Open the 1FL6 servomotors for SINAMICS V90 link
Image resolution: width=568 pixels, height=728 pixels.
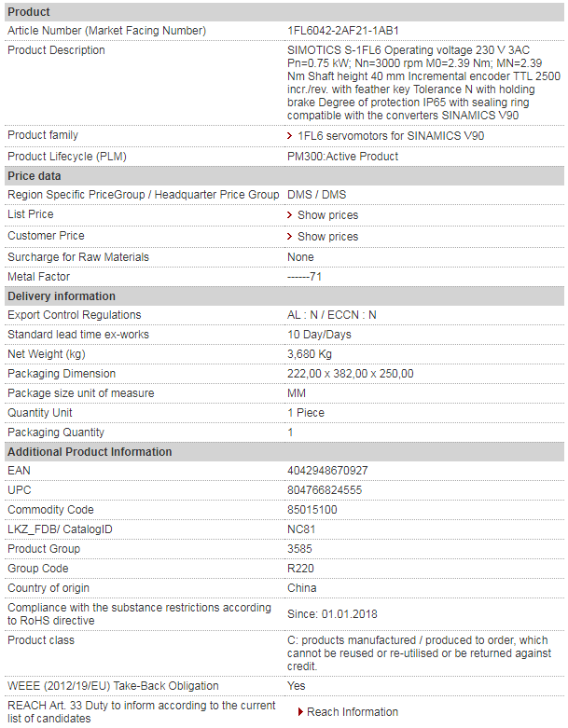(x=391, y=136)
